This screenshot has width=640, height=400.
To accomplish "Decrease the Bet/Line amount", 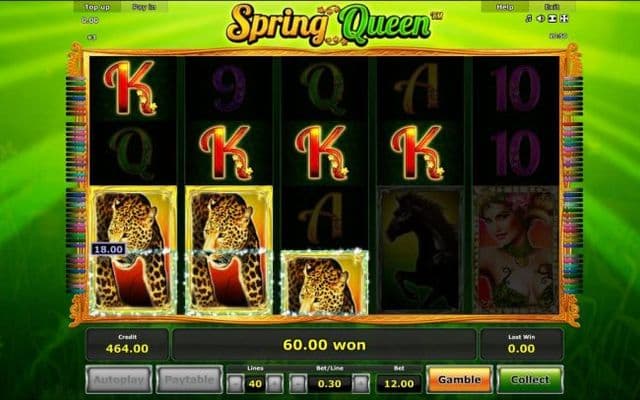I will pyautogui.click(x=298, y=384).
